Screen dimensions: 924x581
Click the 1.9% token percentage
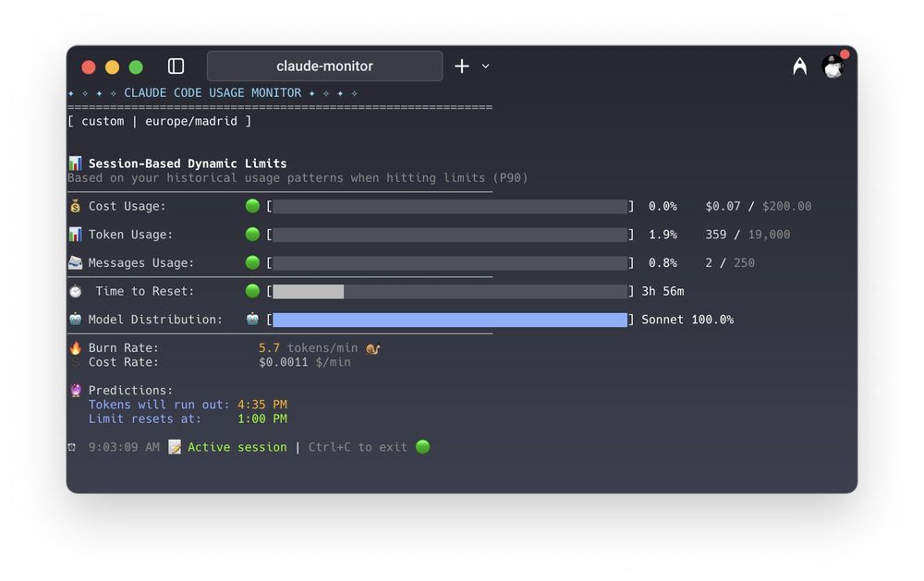pyautogui.click(x=663, y=235)
